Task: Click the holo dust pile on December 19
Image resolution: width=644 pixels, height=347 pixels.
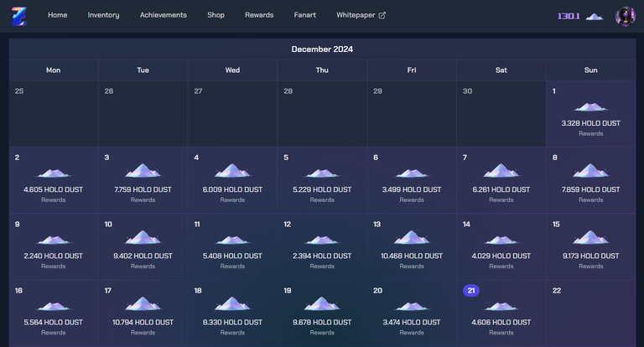Action: 322,303
